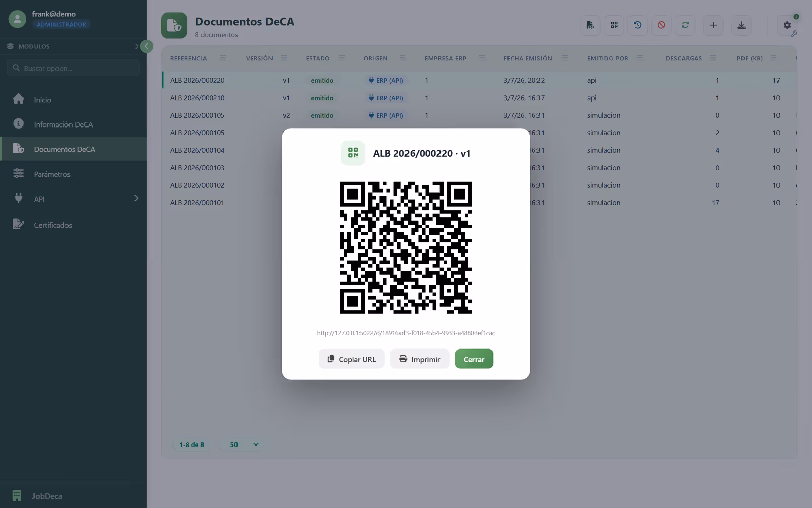Viewport: 812px width, 508px height.
Task: Click the wrench icon below the gear
Action: pos(794,34)
